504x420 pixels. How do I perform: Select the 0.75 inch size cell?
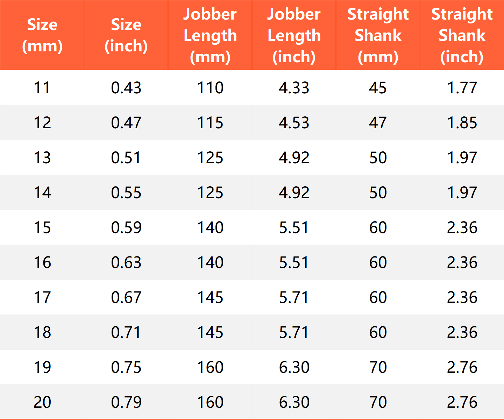click(x=126, y=367)
